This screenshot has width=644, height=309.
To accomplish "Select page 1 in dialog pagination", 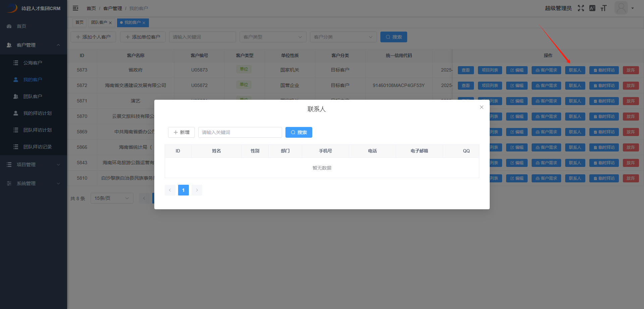I will click(183, 190).
